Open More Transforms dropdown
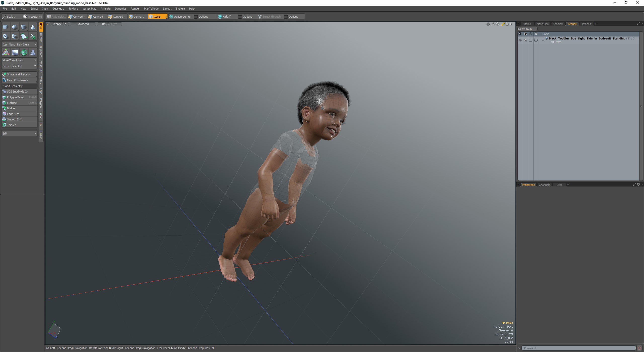This screenshot has height=352, width=644. (x=19, y=60)
